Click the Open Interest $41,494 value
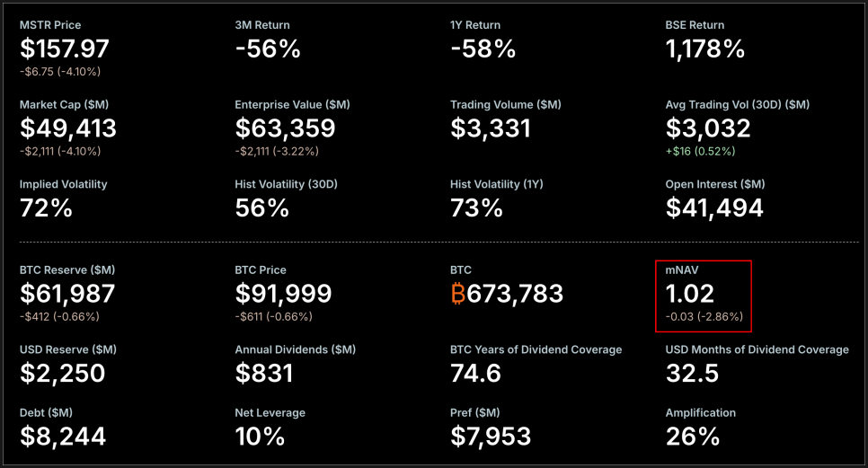This screenshot has height=468, width=868. coord(714,208)
